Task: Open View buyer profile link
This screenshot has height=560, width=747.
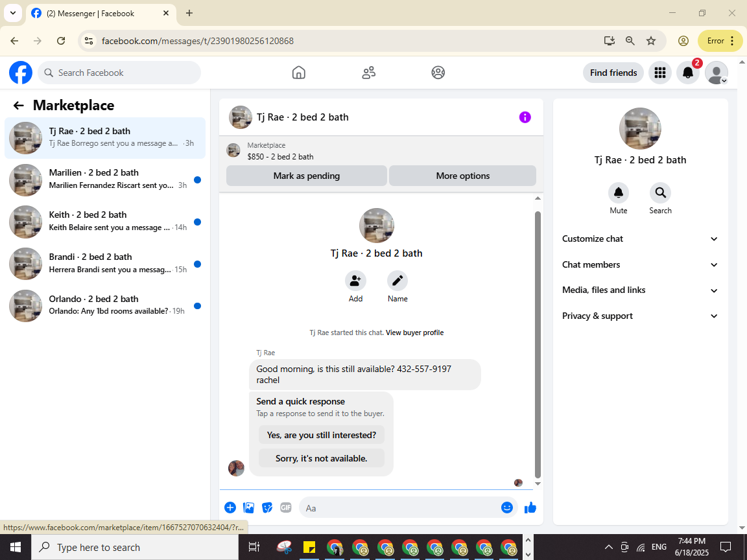Action: point(414,333)
